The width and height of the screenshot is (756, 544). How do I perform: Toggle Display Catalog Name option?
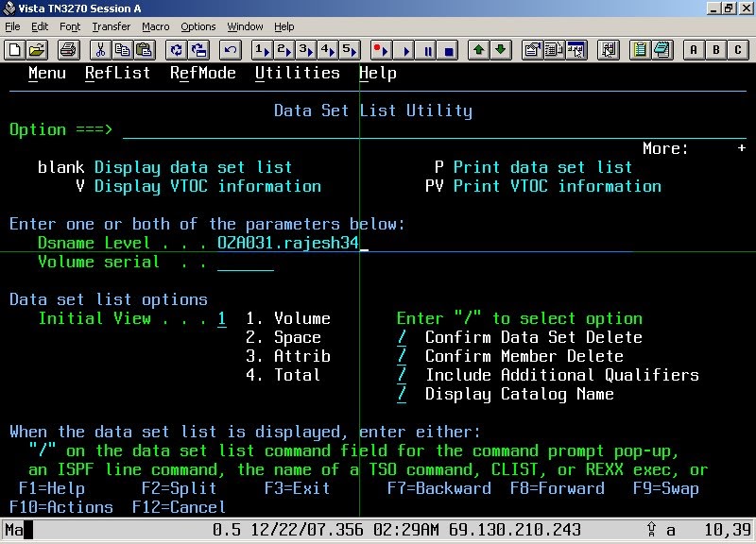point(400,394)
